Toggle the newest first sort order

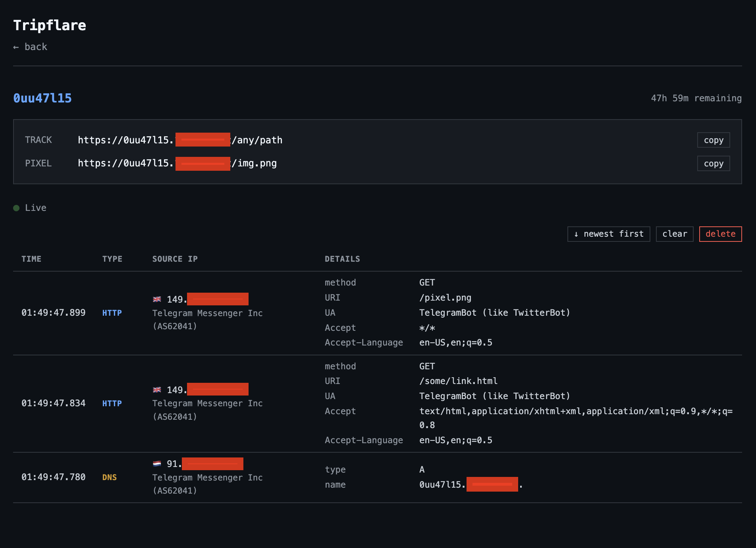pyautogui.click(x=608, y=234)
